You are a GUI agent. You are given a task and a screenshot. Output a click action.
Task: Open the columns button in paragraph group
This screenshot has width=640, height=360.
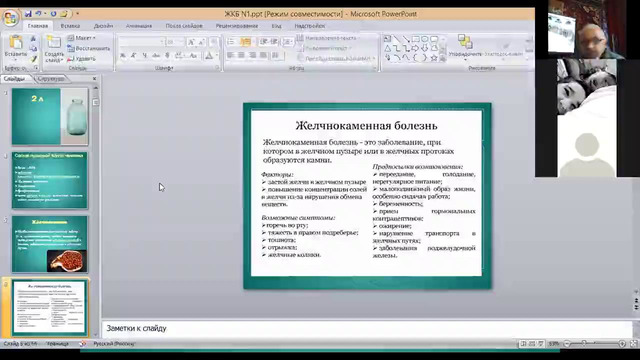(276, 55)
